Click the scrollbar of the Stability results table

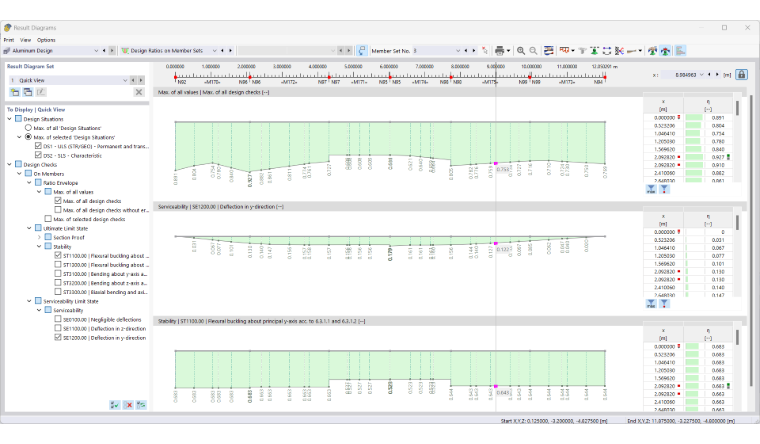point(737,337)
